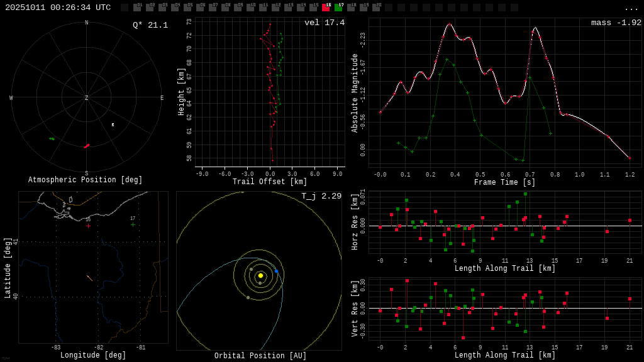Click green station 17 cross on map
Viewport: 644px width, 362px height.
[x=133, y=224]
